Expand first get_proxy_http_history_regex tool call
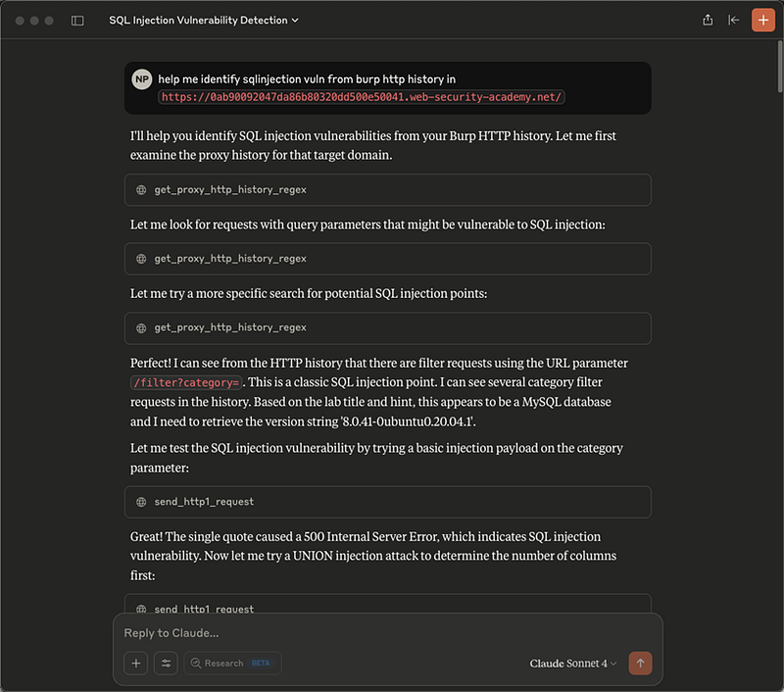 click(x=387, y=190)
